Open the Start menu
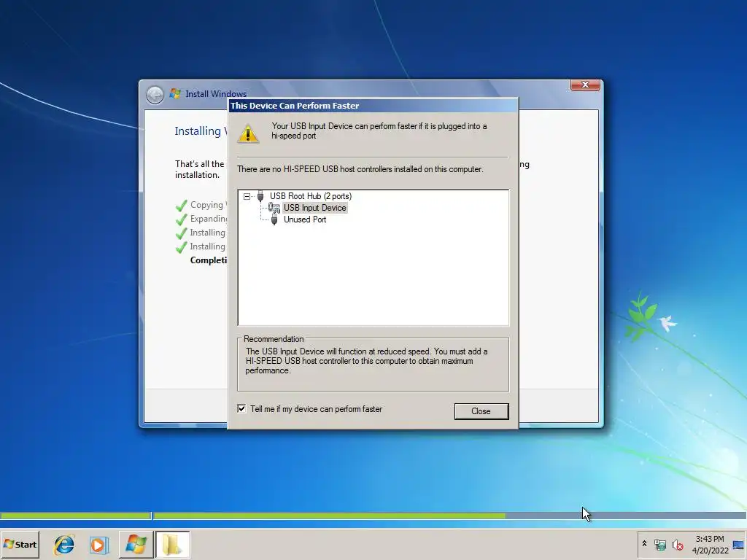This screenshot has width=747, height=560. coord(20,544)
